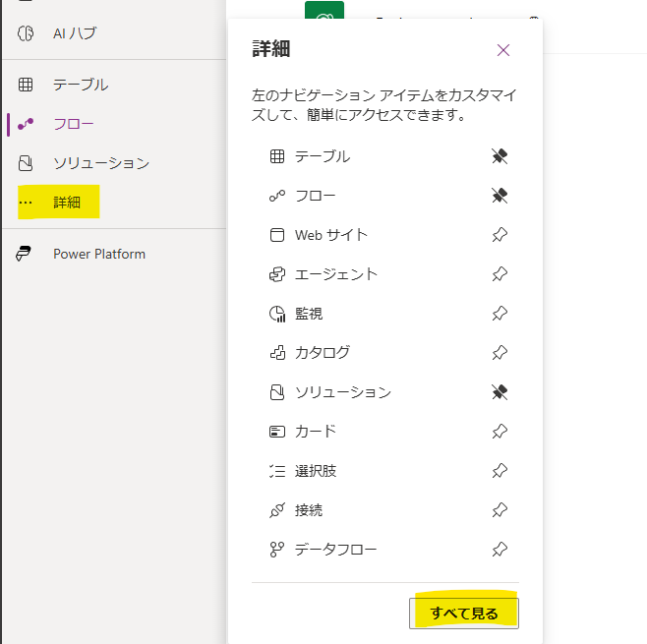Click the 接続 plug icon
This screenshot has height=644, width=647.
(277, 510)
